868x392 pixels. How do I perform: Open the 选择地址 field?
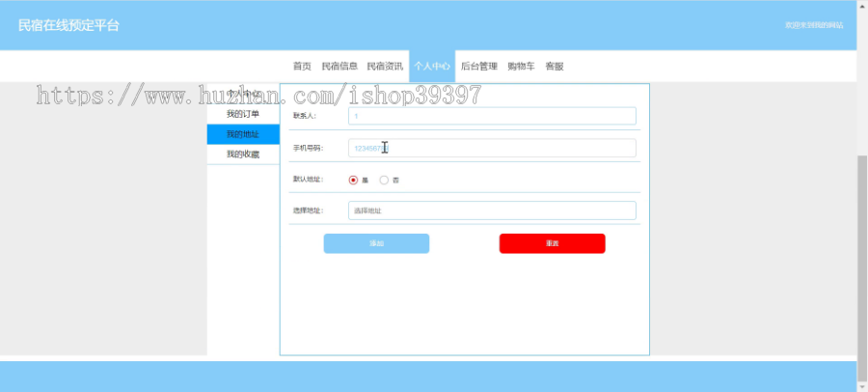[x=492, y=210]
